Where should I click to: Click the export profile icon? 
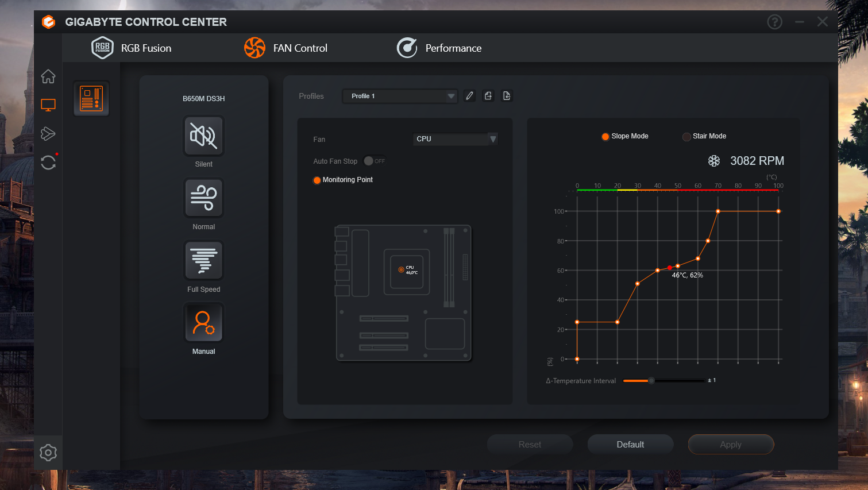(488, 96)
